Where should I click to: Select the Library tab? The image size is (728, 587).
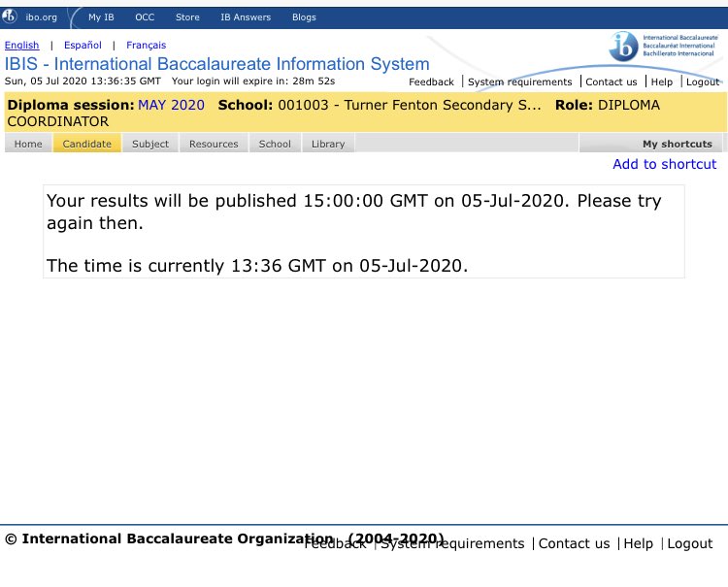coord(328,144)
